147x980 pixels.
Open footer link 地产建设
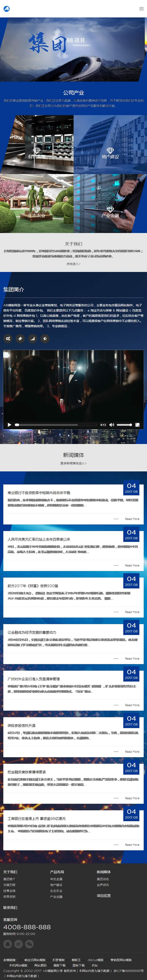56,885
